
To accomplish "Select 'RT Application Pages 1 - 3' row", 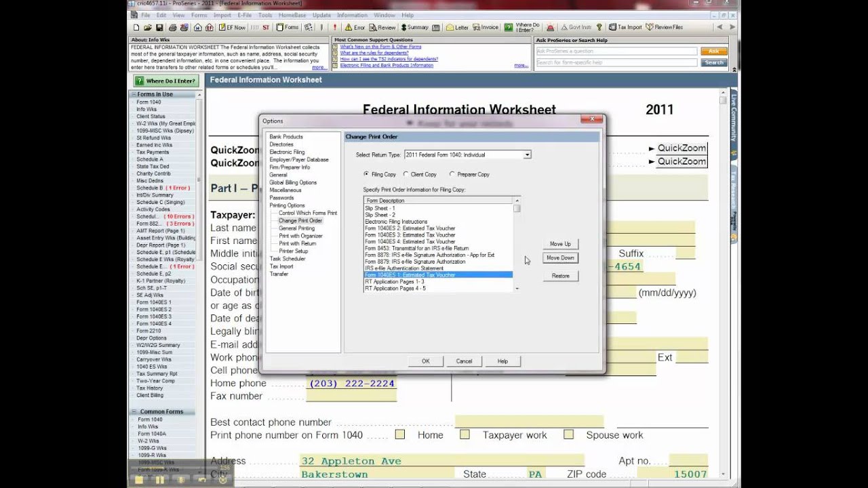I will [x=438, y=281].
